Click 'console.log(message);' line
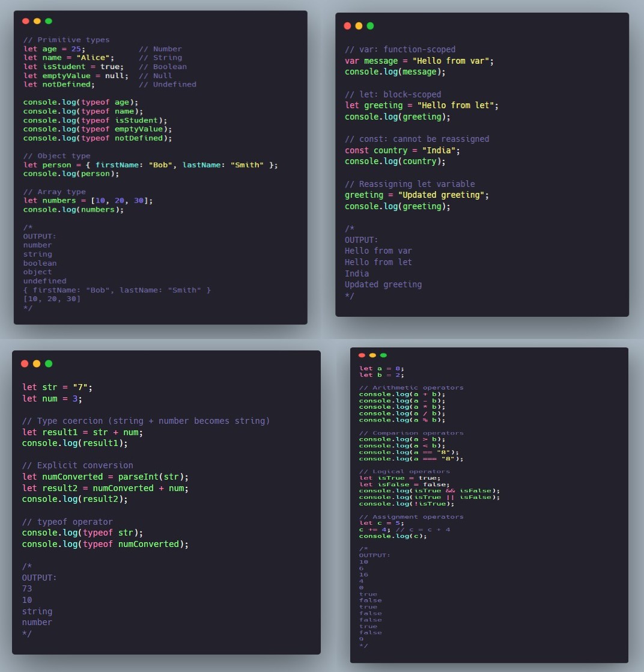The height and width of the screenshot is (672, 644). click(x=395, y=72)
